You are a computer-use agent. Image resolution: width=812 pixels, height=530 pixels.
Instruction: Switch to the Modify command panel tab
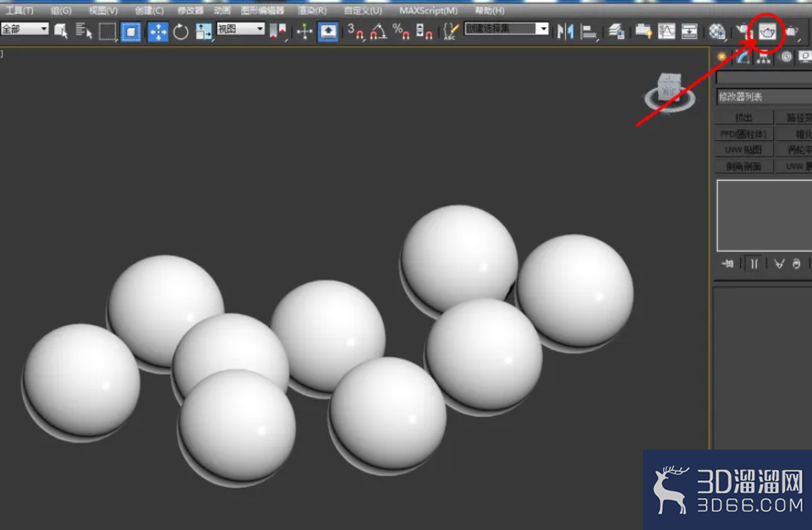point(743,57)
